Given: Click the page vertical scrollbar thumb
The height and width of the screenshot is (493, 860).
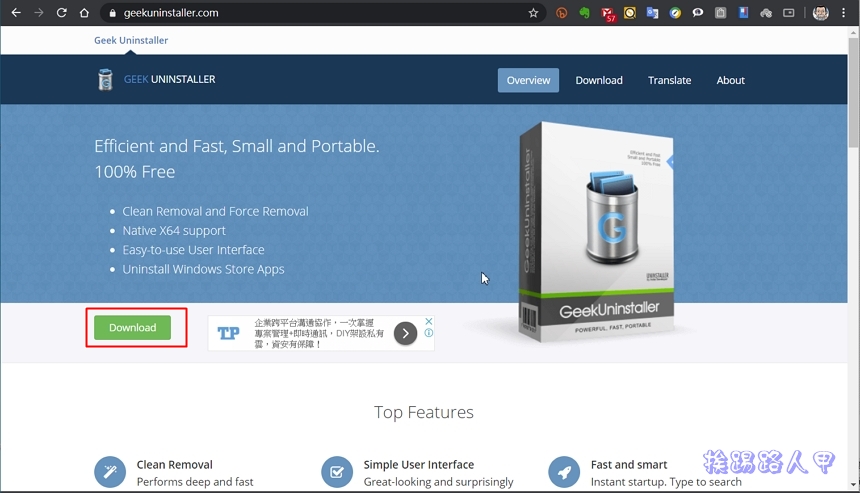Looking at the screenshot, I should pyautogui.click(x=853, y=92).
